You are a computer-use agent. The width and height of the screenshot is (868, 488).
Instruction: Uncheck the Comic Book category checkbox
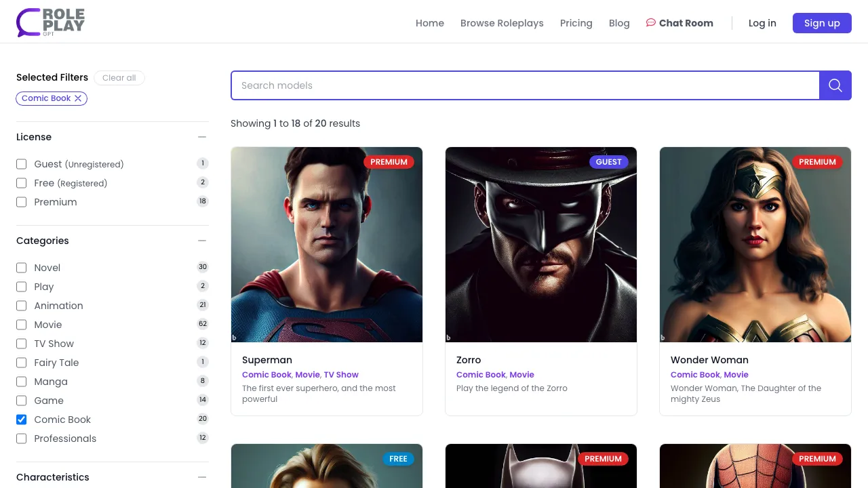coord(22,420)
